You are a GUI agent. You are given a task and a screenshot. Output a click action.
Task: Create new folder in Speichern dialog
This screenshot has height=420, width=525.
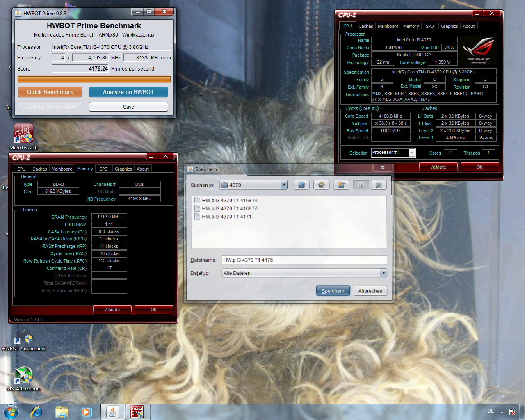341,185
